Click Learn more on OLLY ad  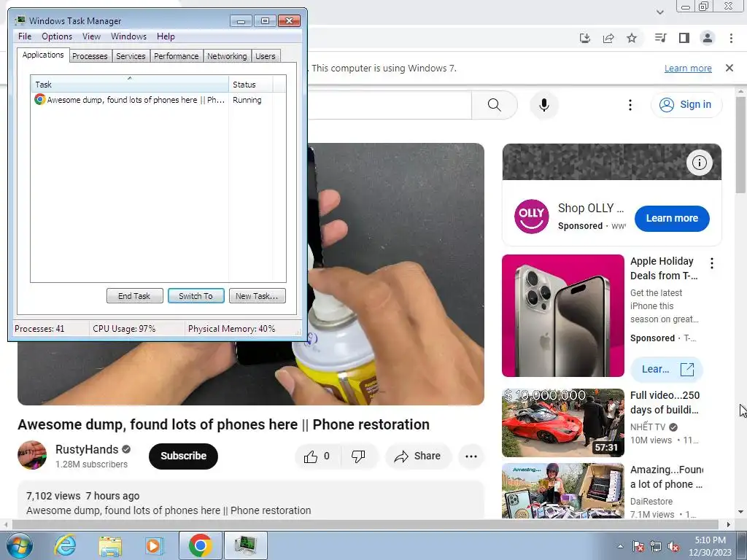(672, 218)
